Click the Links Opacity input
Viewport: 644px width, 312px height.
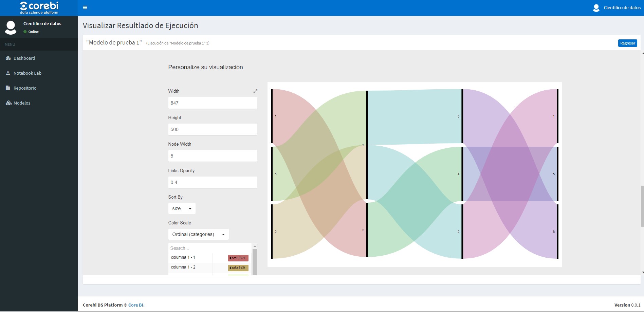coord(213,182)
